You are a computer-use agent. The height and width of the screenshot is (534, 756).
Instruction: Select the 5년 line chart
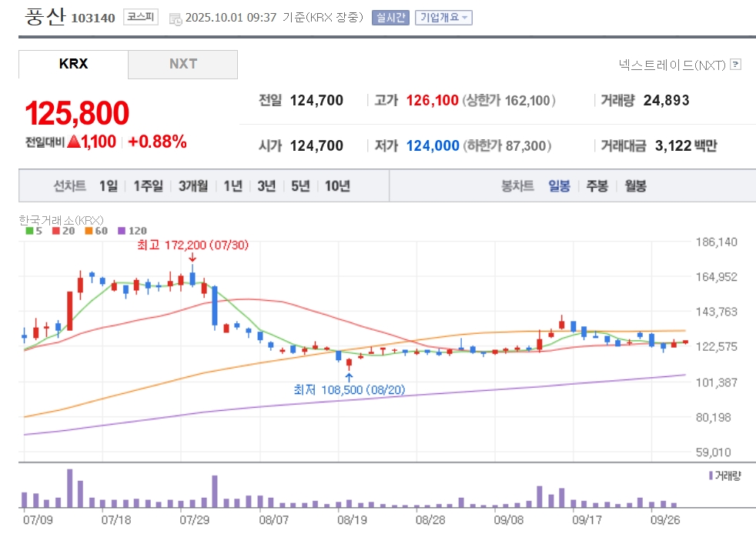[x=300, y=186]
